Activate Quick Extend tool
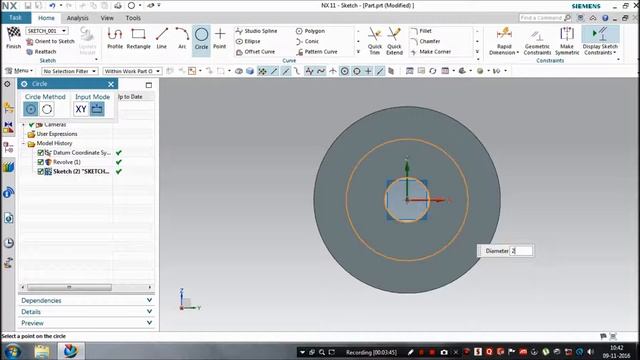The height and width of the screenshot is (360, 640). (394, 40)
